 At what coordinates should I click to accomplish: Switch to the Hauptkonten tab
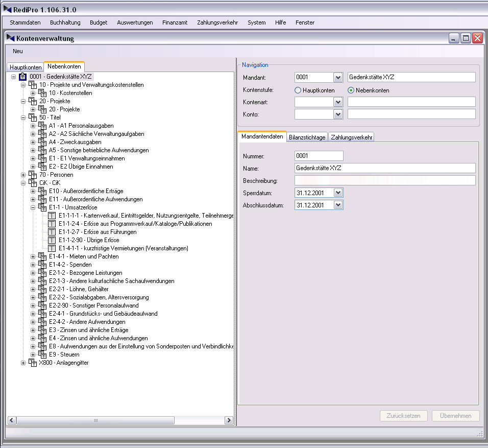coord(26,67)
